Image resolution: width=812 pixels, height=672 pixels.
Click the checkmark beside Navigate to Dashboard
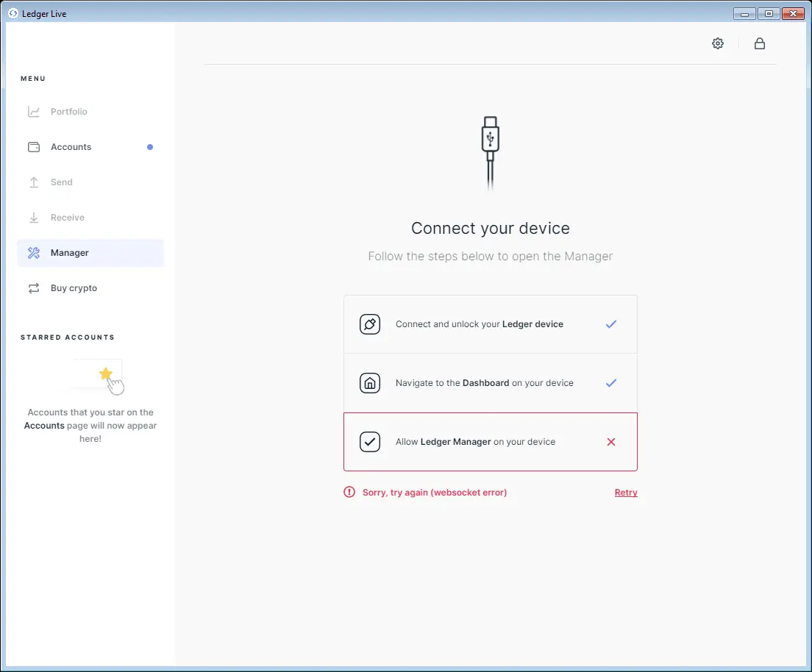tap(611, 383)
